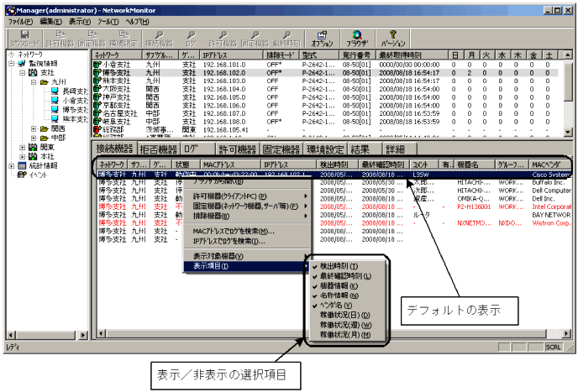
Task: Select the 九州 open folder icon
Action: pos(45,81)
